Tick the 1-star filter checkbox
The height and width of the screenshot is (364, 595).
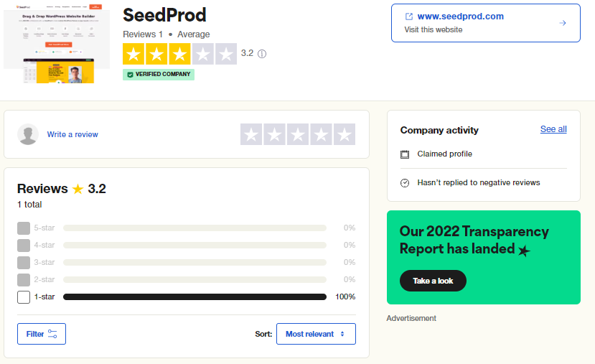[x=24, y=297]
